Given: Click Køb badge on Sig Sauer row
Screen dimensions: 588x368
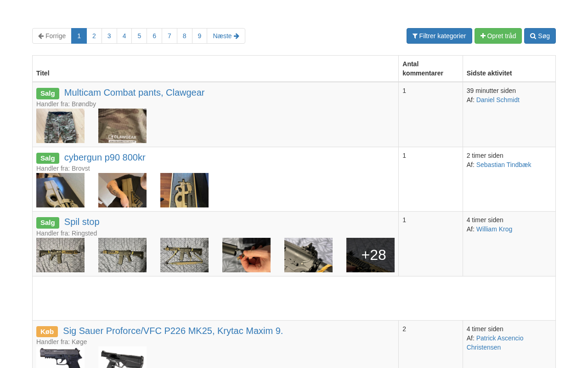Looking at the screenshot, I should (47, 332).
